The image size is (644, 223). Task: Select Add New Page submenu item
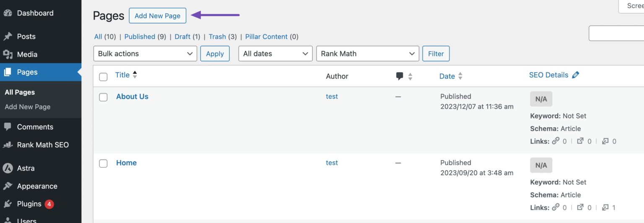click(28, 107)
